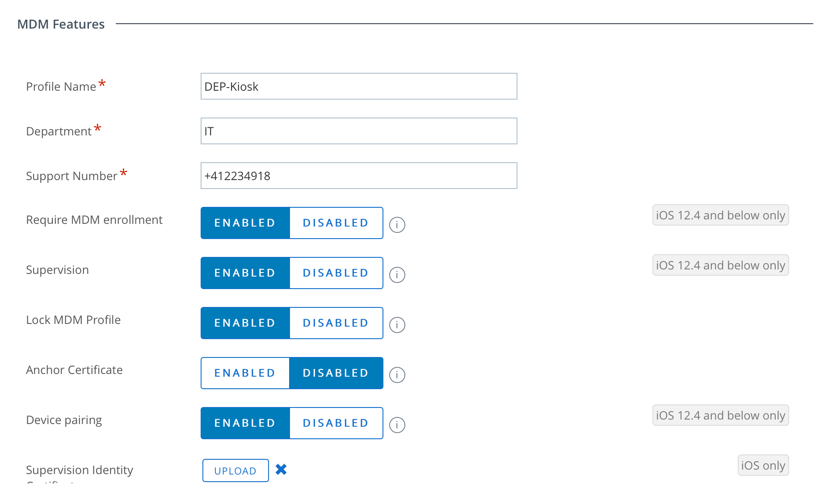Click Enabled for Device pairing
Screen dimensions: 824x504
click(x=245, y=423)
